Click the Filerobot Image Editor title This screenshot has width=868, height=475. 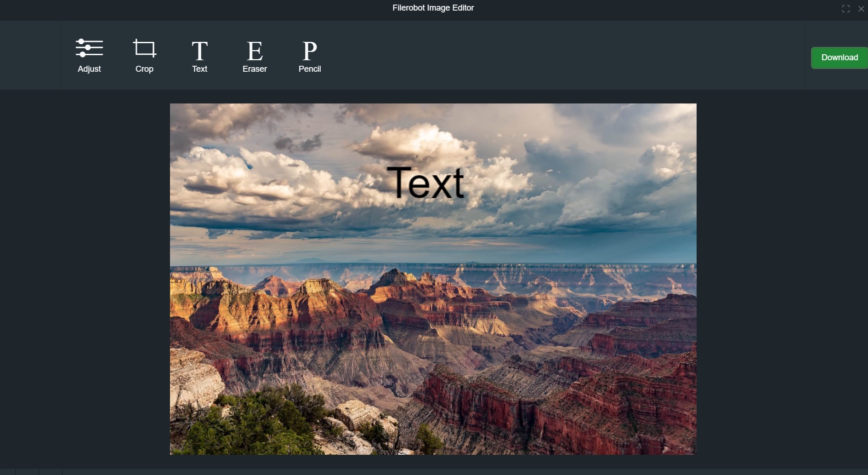tap(433, 8)
